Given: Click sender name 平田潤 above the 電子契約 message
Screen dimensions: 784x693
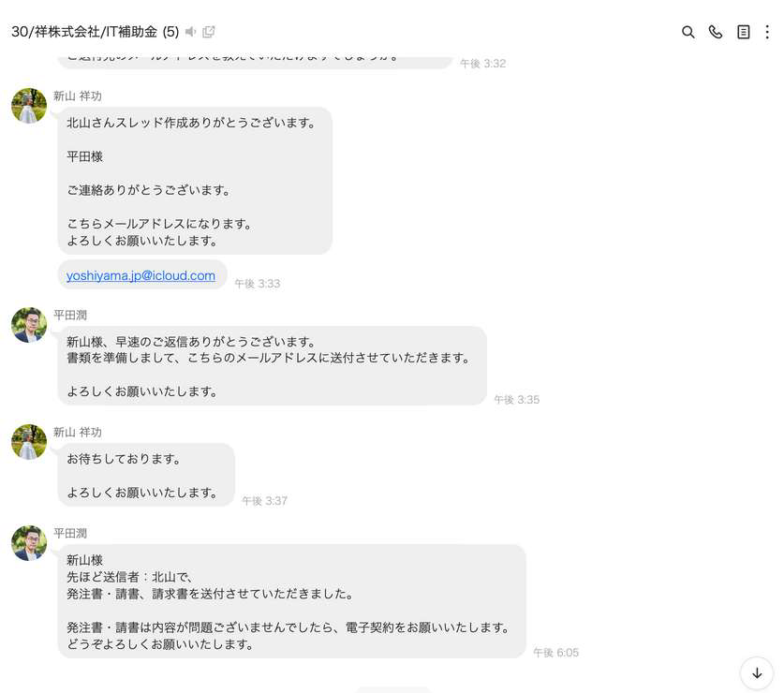Looking at the screenshot, I should click(70, 533).
